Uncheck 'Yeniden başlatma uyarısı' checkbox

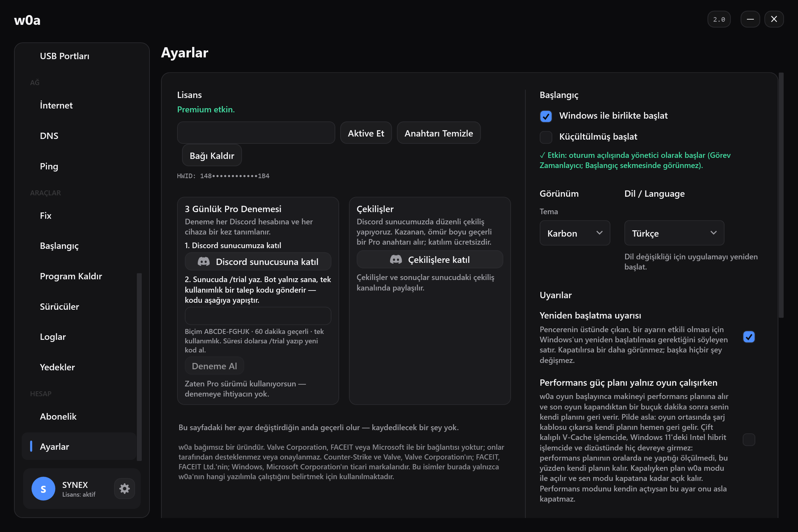pyautogui.click(x=749, y=337)
